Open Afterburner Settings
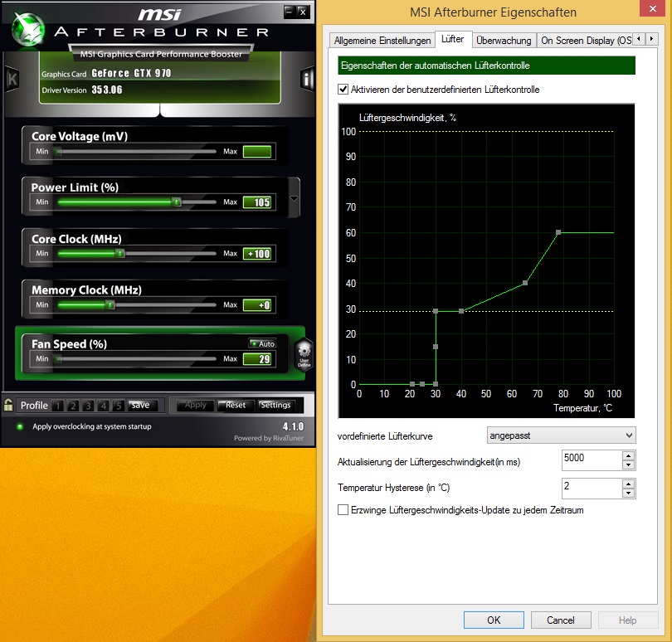672x642 pixels. 275,405
